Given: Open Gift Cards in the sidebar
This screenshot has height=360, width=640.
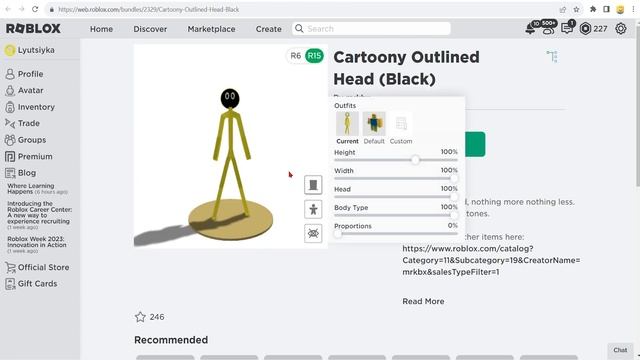Looking at the screenshot, I should coord(31,284).
